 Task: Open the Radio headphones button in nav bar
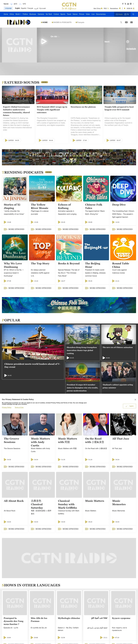[119, 14]
